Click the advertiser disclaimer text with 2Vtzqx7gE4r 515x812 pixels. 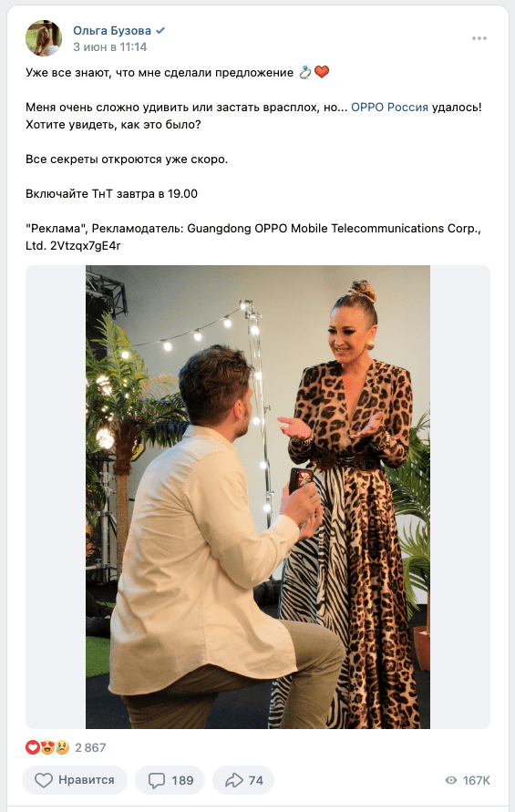click(252, 237)
